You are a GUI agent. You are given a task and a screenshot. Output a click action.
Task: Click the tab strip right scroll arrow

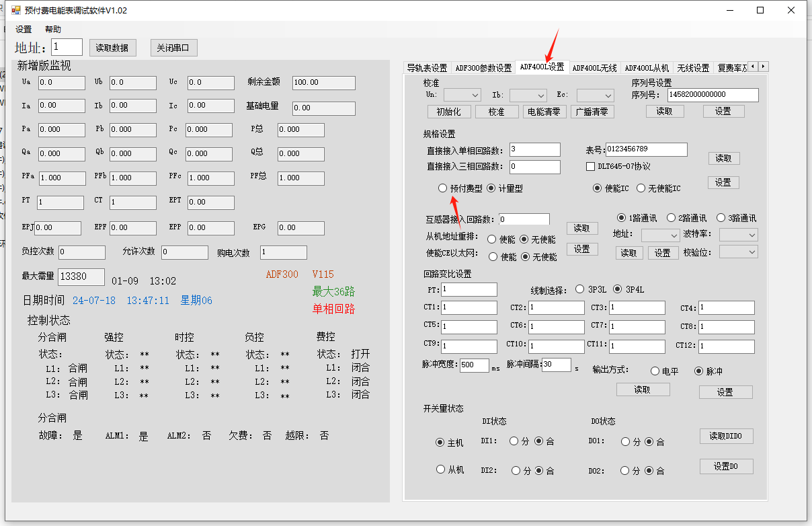coord(763,67)
